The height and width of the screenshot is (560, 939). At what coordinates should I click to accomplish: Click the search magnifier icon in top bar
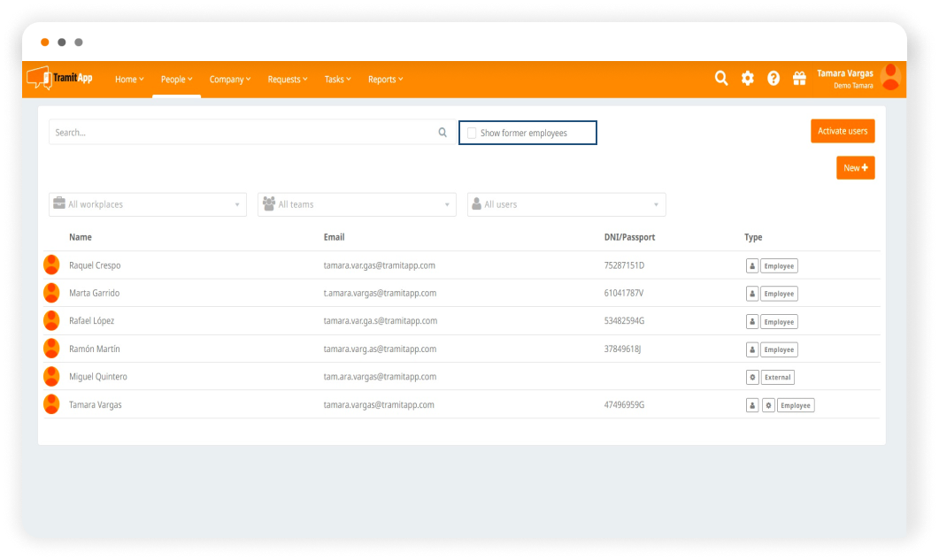721,79
